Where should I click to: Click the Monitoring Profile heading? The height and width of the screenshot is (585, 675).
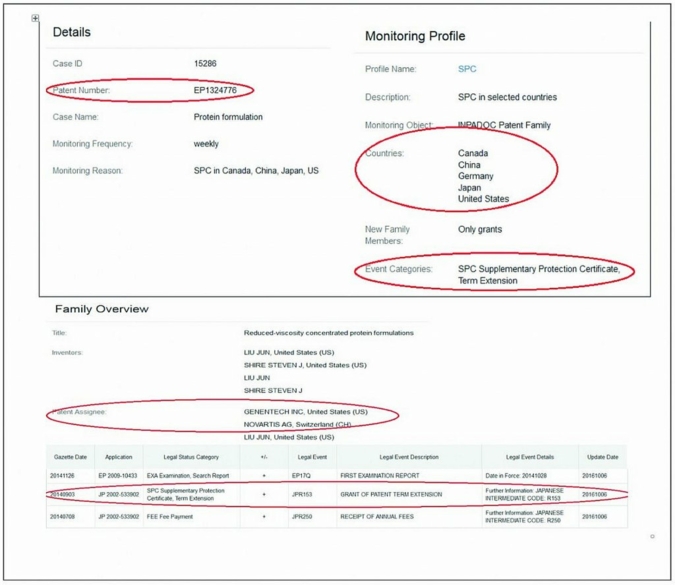pyautogui.click(x=414, y=36)
